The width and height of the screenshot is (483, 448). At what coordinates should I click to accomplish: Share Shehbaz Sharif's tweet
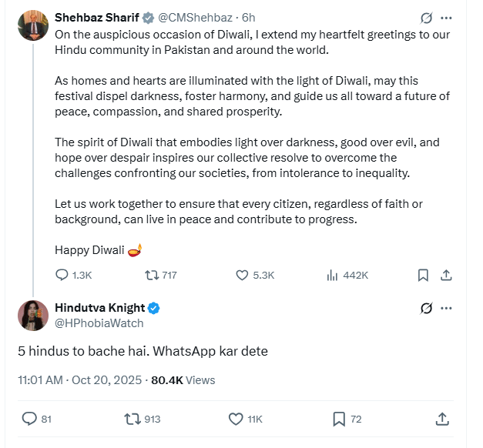tap(445, 275)
